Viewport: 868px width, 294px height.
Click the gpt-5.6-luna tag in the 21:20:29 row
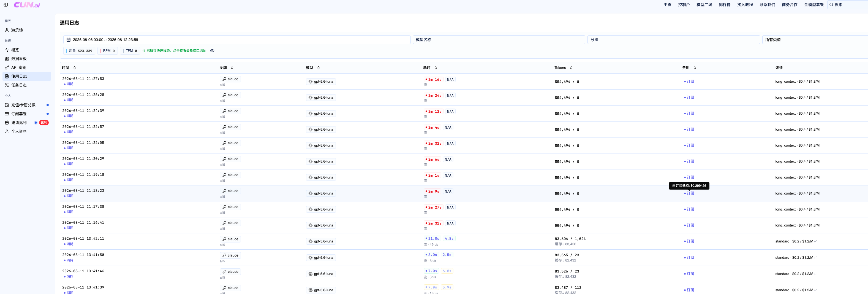(x=321, y=161)
